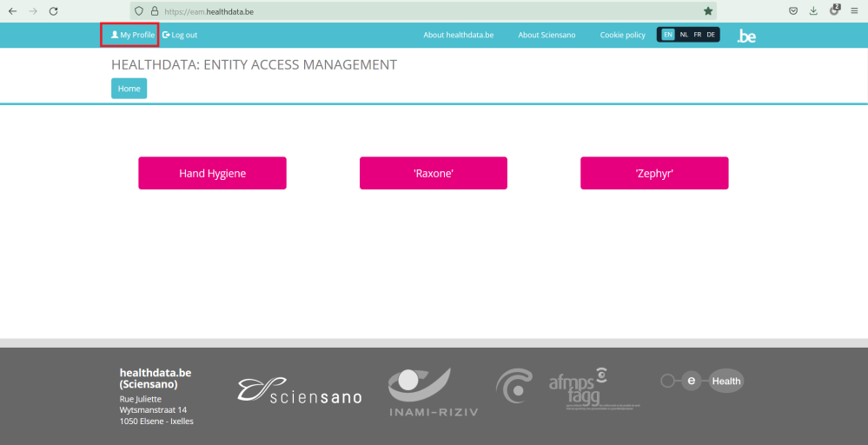Switch language to DE
This screenshot has height=445, width=868.
[x=711, y=35]
